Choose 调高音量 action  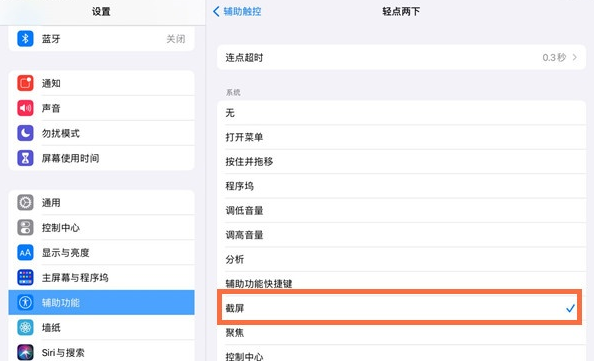pyautogui.click(x=402, y=235)
